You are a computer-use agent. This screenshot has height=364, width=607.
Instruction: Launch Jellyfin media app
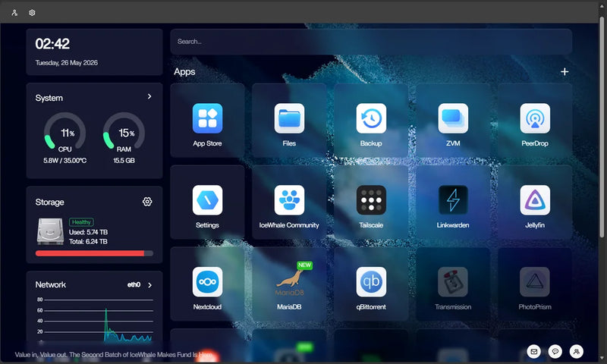click(x=535, y=200)
